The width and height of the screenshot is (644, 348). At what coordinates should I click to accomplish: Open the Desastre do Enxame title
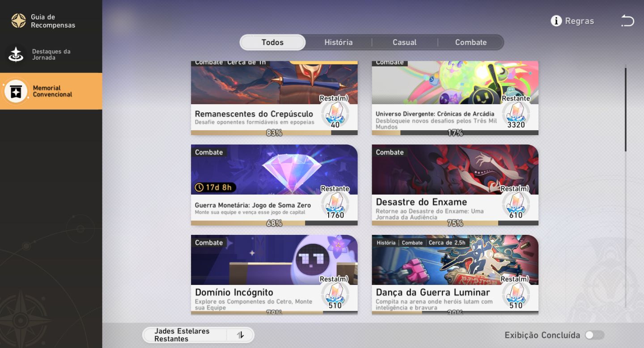(x=422, y=202)
